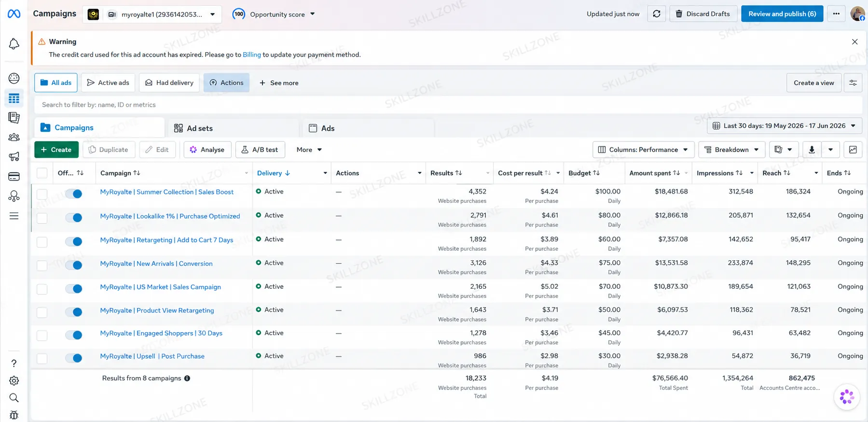This screenshot has height=422, width=868.
Task: Open the view filter settings icon
Action: pyautogui.click(x=853, y=83)
